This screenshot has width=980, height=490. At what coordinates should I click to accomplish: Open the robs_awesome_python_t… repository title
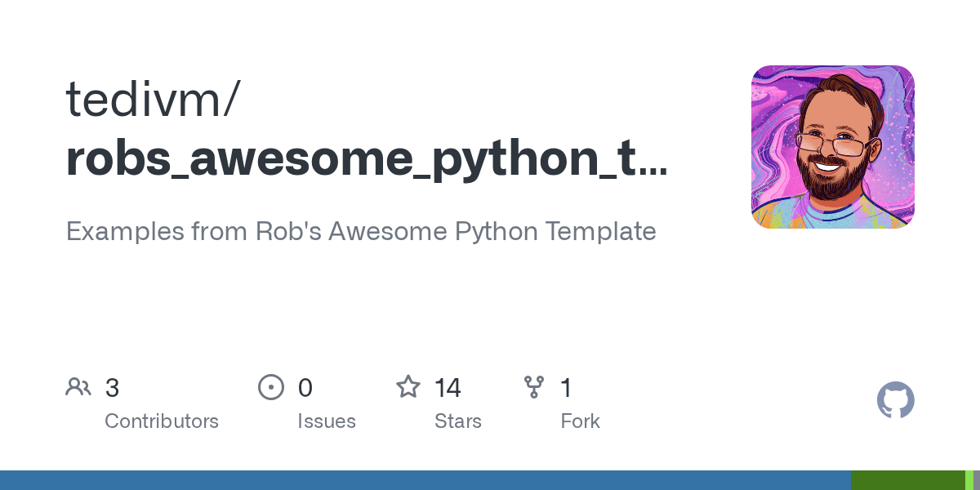click(366, 158)
